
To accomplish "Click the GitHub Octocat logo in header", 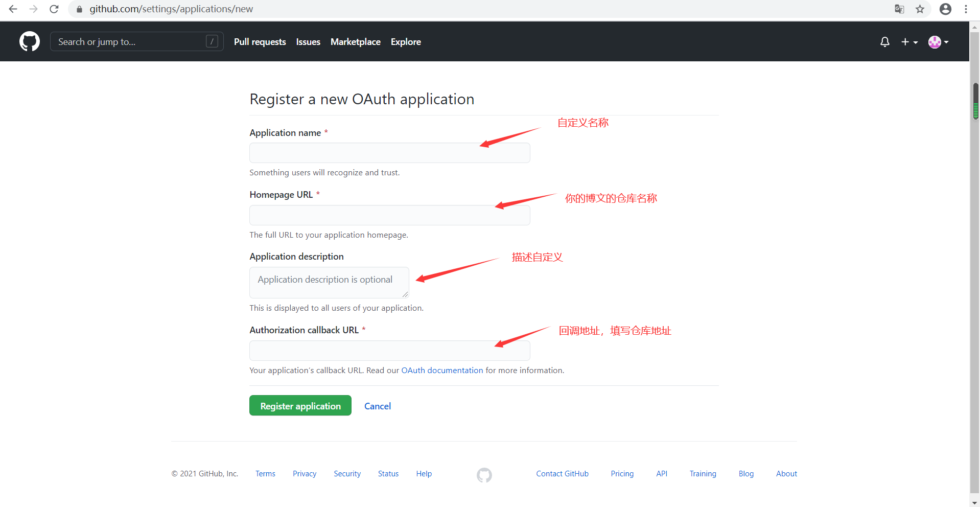I will (x=30, y=41).
